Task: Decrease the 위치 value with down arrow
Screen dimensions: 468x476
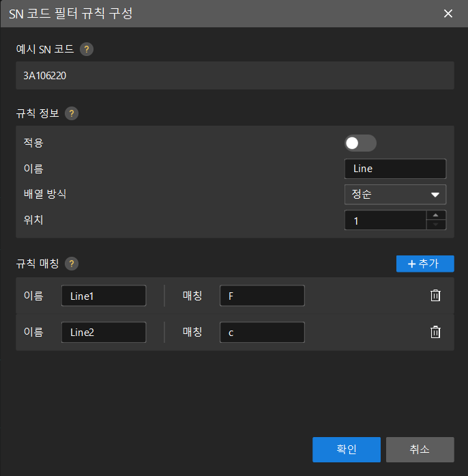Action: (x=436, y=225)
